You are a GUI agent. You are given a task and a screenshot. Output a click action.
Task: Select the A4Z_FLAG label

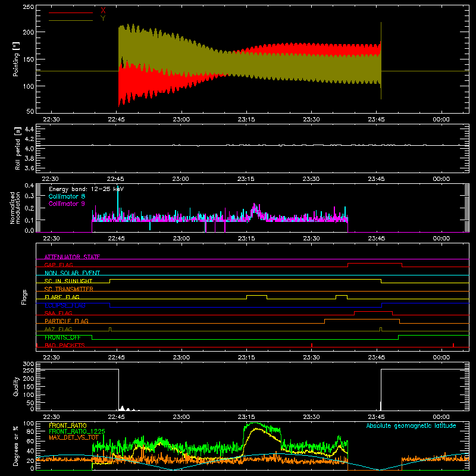[58, 329]
